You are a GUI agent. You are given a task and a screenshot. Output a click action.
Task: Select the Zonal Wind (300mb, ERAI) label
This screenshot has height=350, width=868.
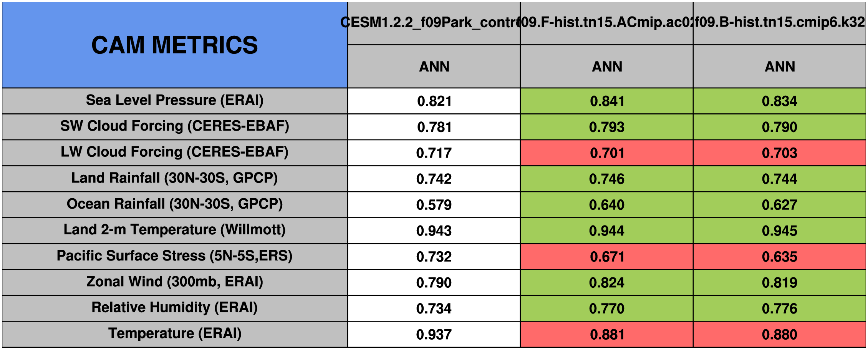pos(175,282)
